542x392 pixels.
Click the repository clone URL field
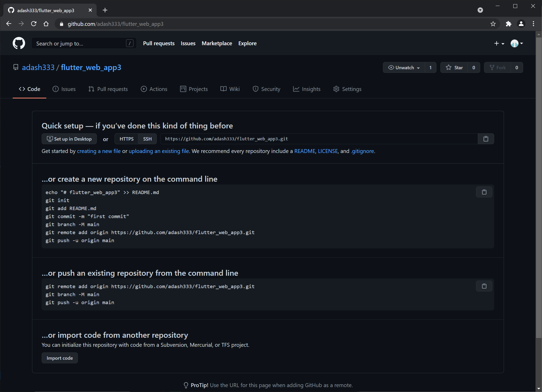click(x=319, y=139)
